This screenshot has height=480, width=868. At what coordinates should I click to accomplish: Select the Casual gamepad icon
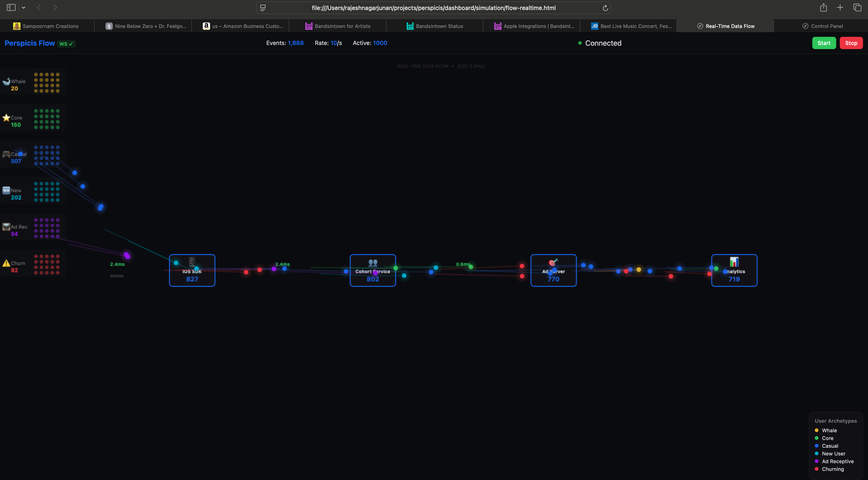6,154
